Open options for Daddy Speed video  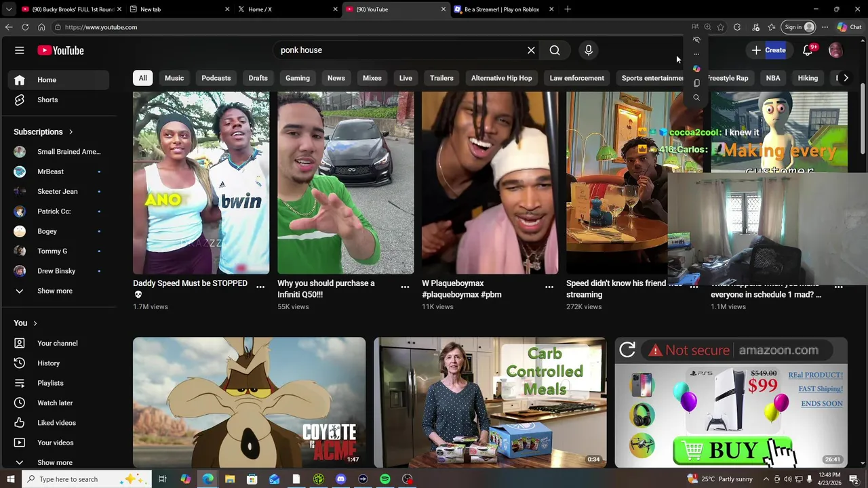[x=260, y=287]
